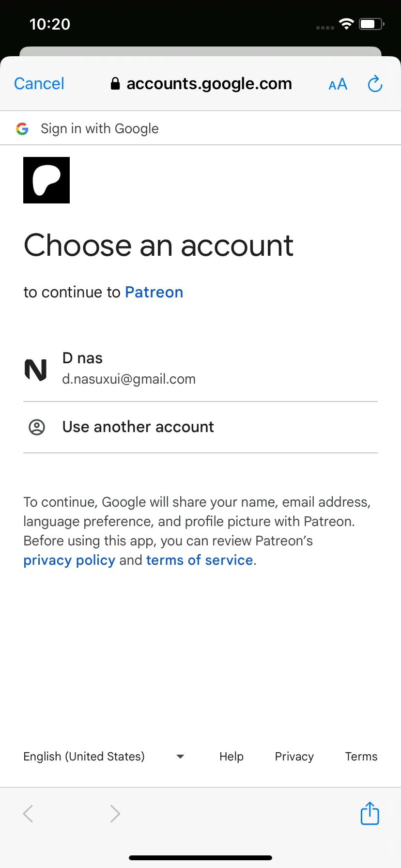Tap Help in the footer
The height and width of the screenshot is (868, 401).
(x=231, y=757)
